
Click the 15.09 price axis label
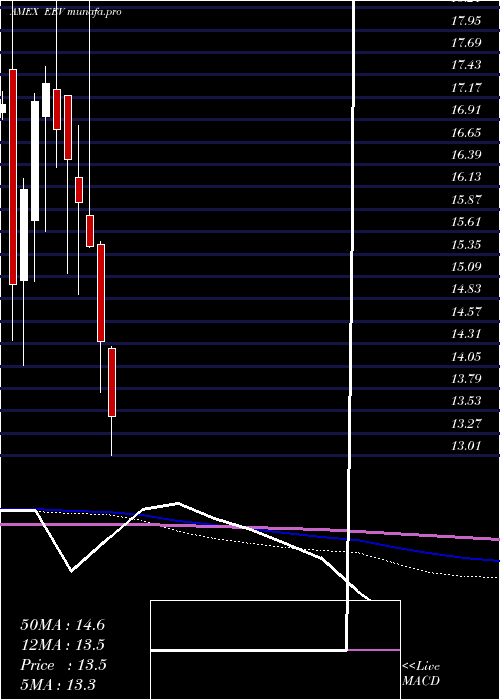pos(466,267)
